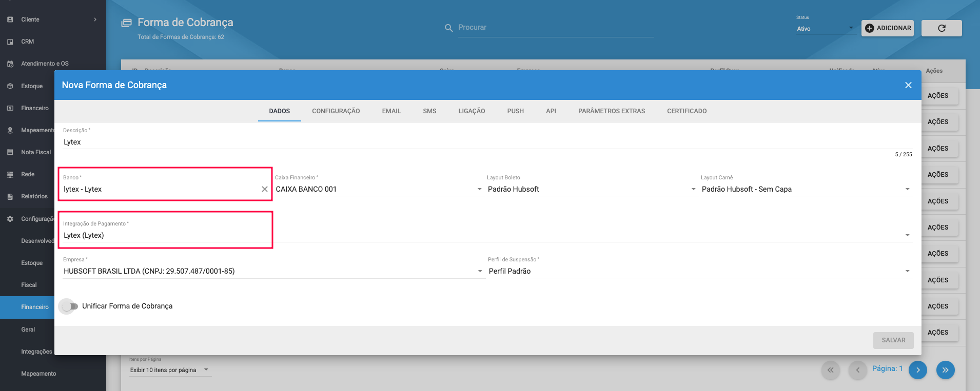Switch to the EMAIL tab
Image resolution: width=980 pixels, height=391 pixels.
point(391,111)
